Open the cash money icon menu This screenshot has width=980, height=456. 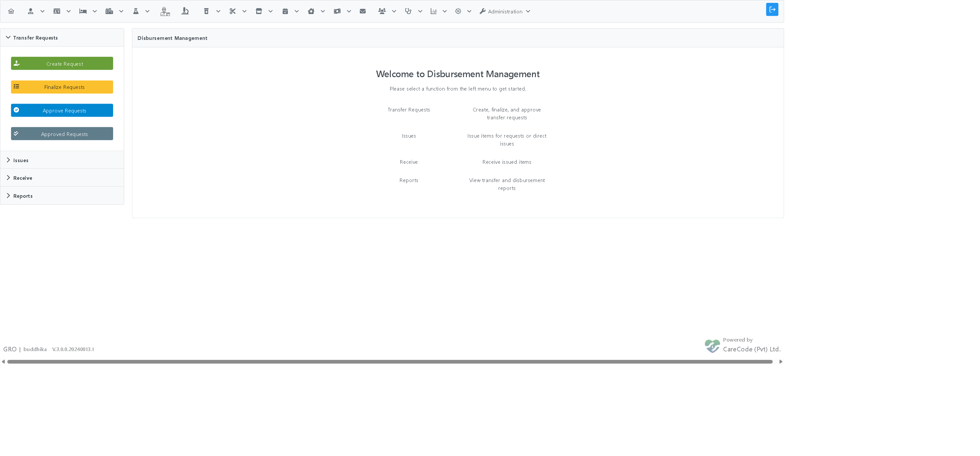coord(337,11)
